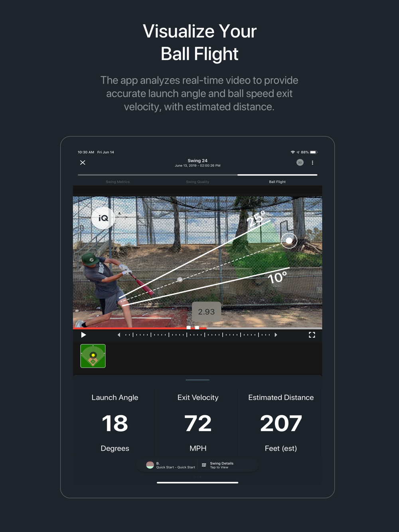This screenshot has height=532, width=399.
Task: Step back one frame with left arrow
Action: [119, 335]
